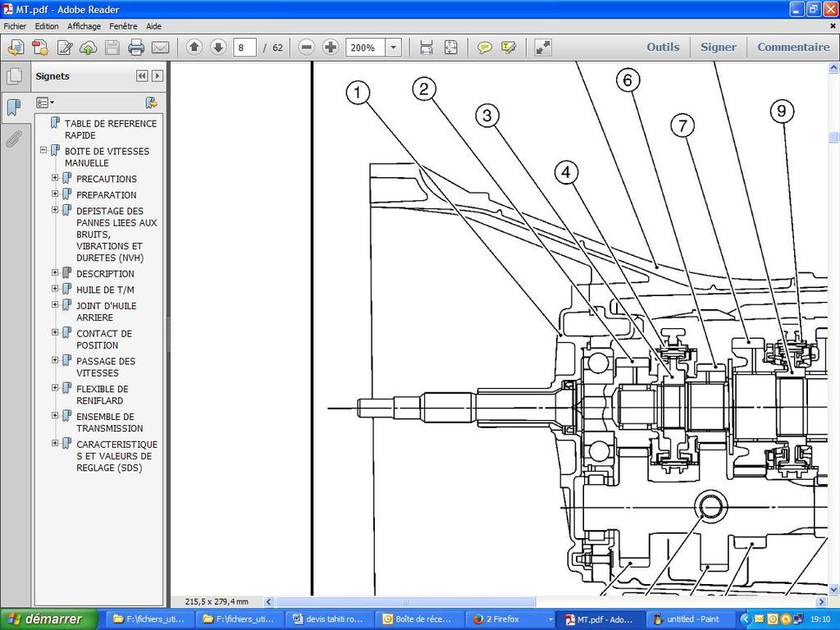Collapse the BOITE DE VITESSES MANUELLE bookmark
The image size is (840, 630).
pyautogui.click(x=44, y=151)
